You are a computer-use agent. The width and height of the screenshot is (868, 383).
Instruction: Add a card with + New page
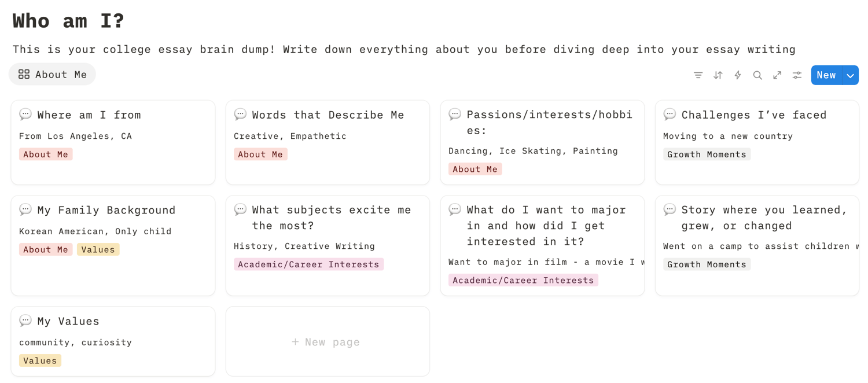326,342
